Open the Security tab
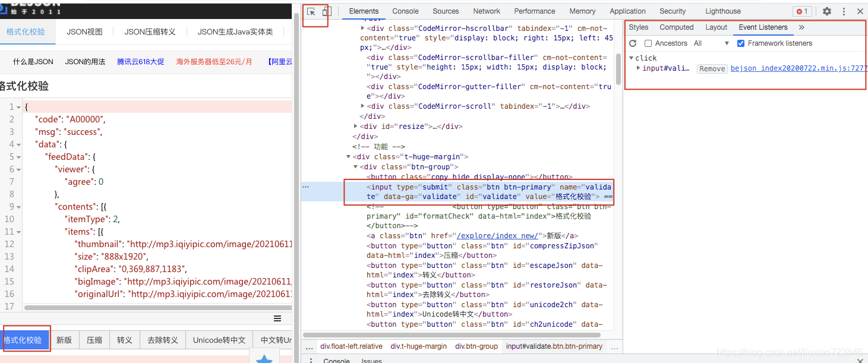The height and width of the screenshot is (363, 868). click(673, 11)
